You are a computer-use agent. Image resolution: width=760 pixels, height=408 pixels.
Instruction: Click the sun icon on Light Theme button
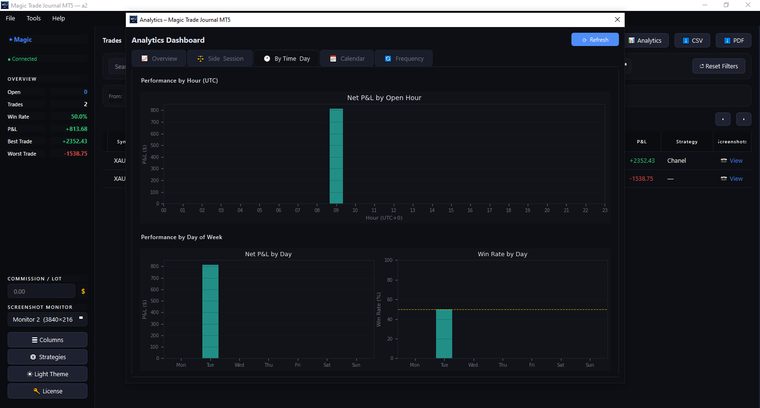tap(30, 374)
